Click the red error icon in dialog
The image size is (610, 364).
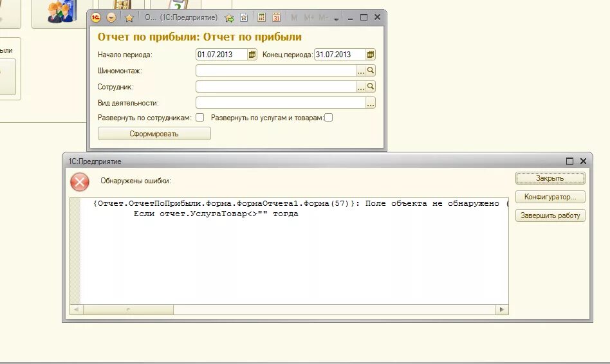click(x=80, y=182)
